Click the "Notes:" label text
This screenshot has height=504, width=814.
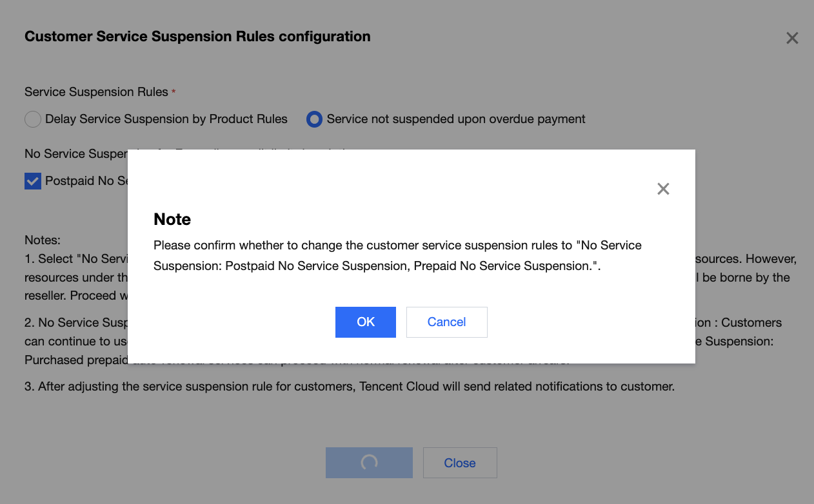point(43,240)
